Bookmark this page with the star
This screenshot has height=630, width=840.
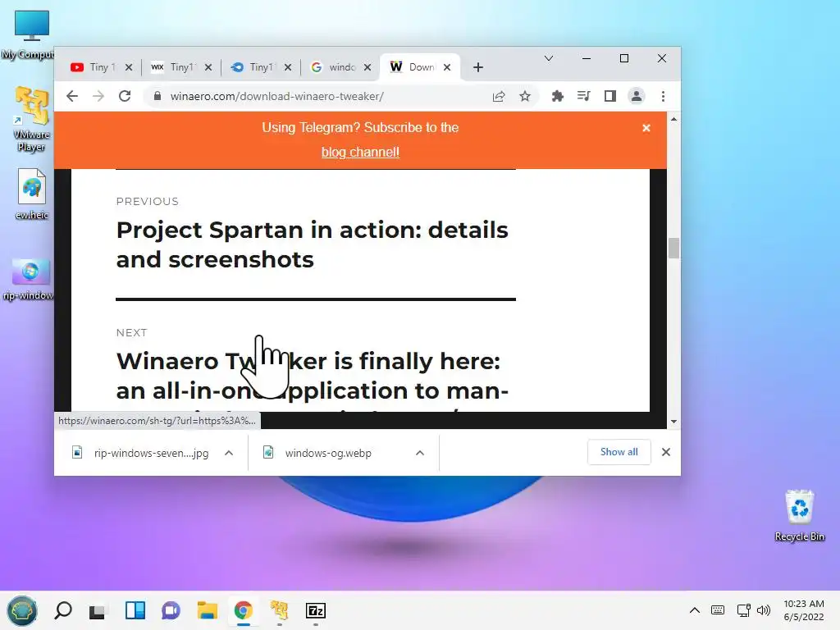[x=525, y=97]
